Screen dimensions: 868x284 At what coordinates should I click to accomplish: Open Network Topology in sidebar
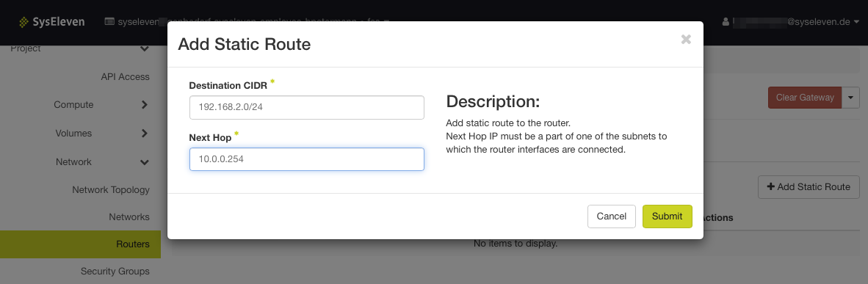click(x=111, y=190)
